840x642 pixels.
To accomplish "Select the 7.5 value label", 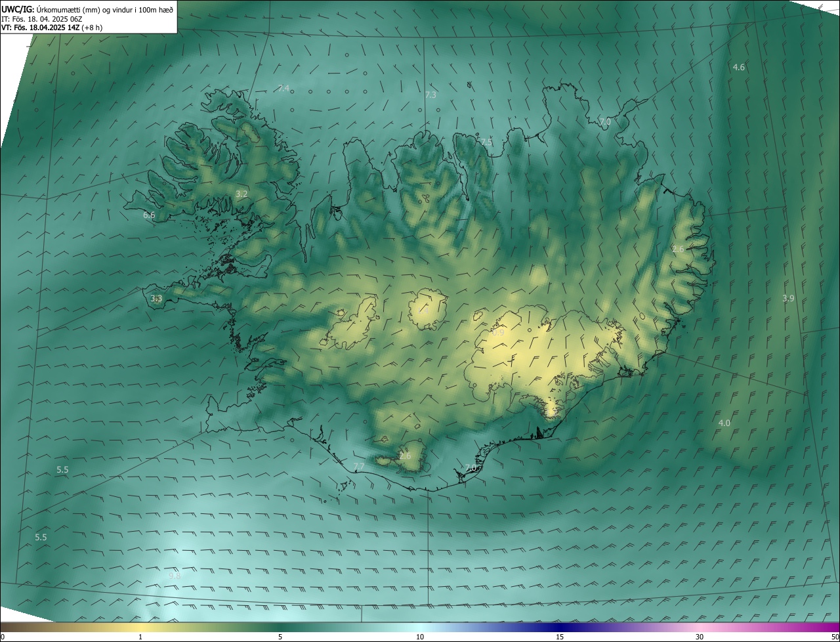I will point(486,142).
